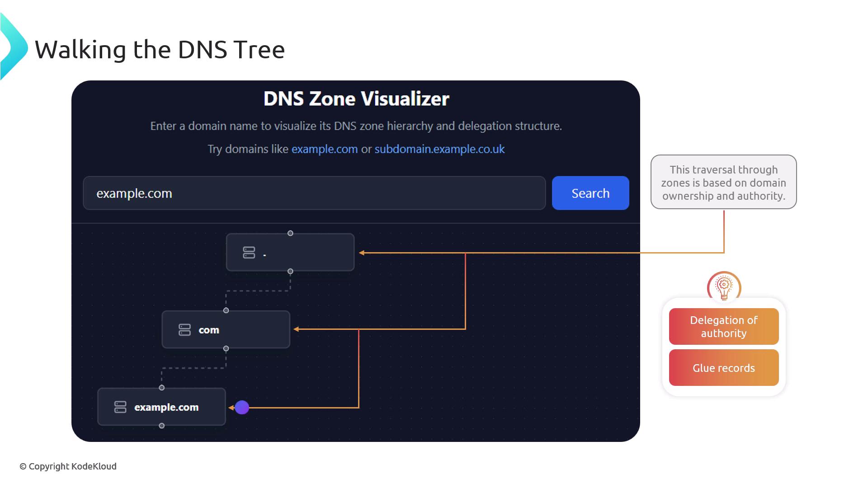Click the server icon beside com
The image size is (868, 488).
pyautogui.click(x=184, y=330)
